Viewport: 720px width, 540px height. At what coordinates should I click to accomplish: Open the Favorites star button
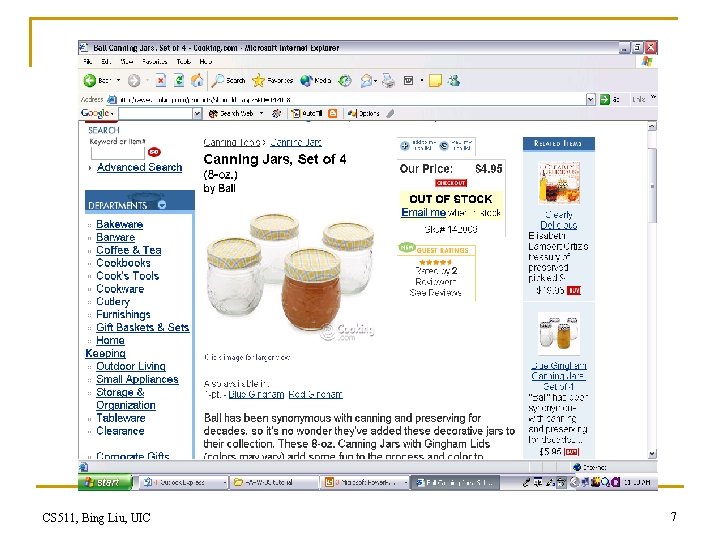pos(272,81)
